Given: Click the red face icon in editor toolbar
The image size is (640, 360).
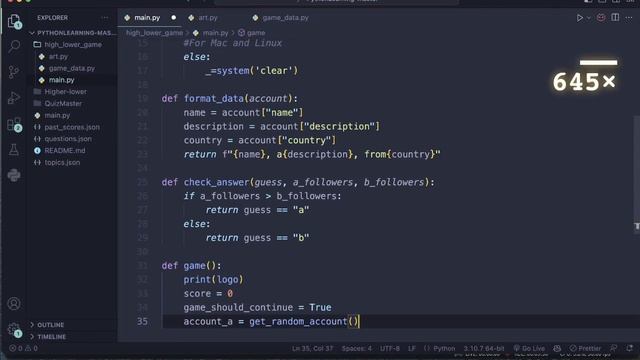Looking at the screenshot, I should pyautogui.click(x=601, y=18).
